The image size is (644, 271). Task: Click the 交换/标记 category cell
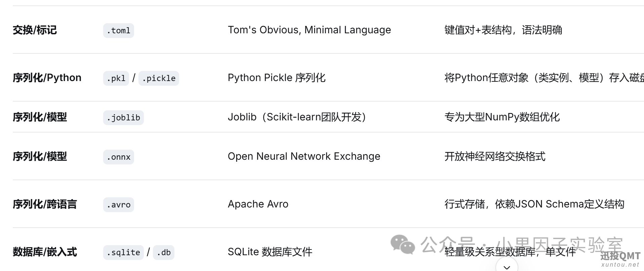pos(35,30)
